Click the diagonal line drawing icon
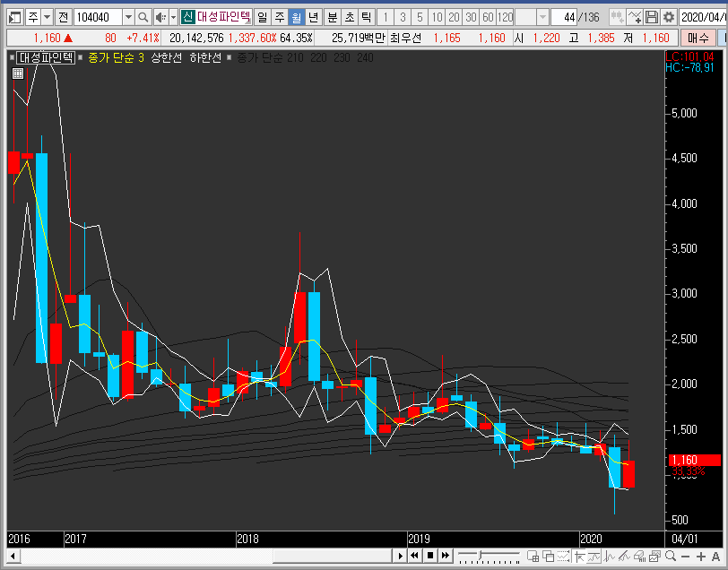Viewport: 728px width, 570px height. pos(624,556)
